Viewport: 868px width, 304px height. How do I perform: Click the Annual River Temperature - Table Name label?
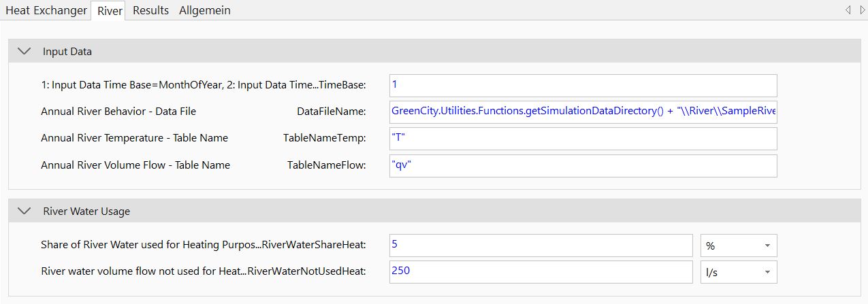point(134,138)
